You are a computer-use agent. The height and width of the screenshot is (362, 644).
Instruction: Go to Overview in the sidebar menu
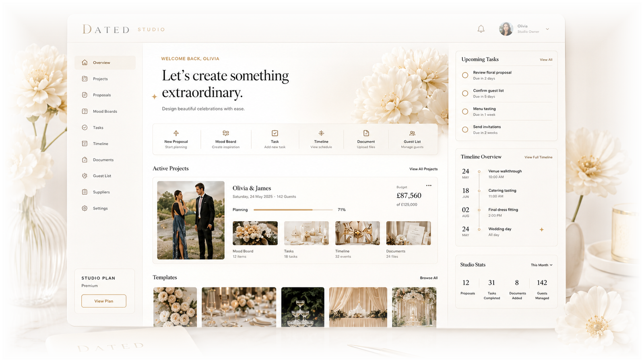pyautogui.click(x=105, y=63)
